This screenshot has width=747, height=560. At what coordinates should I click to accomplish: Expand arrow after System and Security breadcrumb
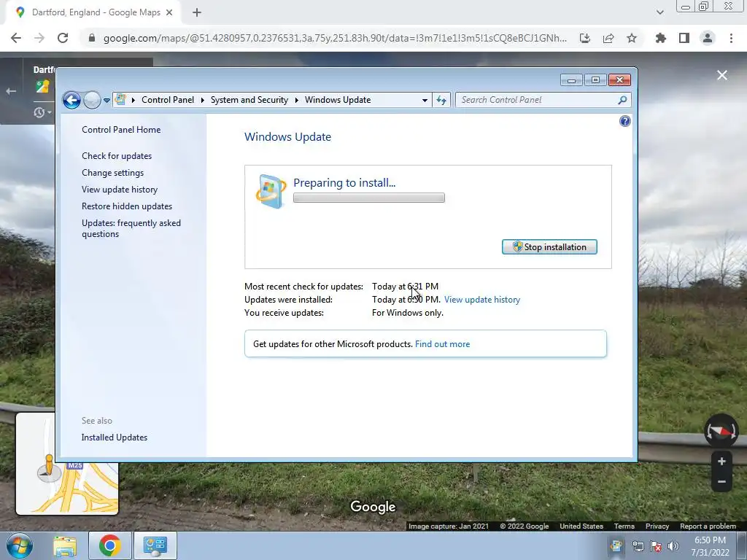pos(296,100)
